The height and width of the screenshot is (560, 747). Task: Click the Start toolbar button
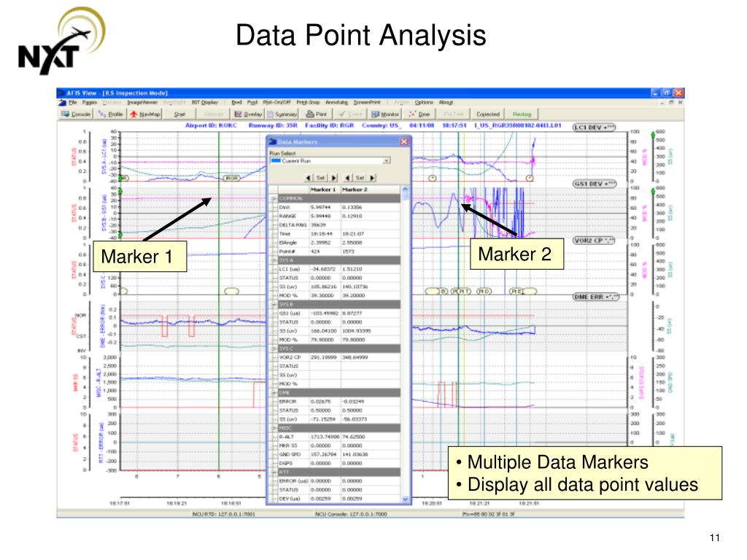pyautogui.click(x=179, y=114)
